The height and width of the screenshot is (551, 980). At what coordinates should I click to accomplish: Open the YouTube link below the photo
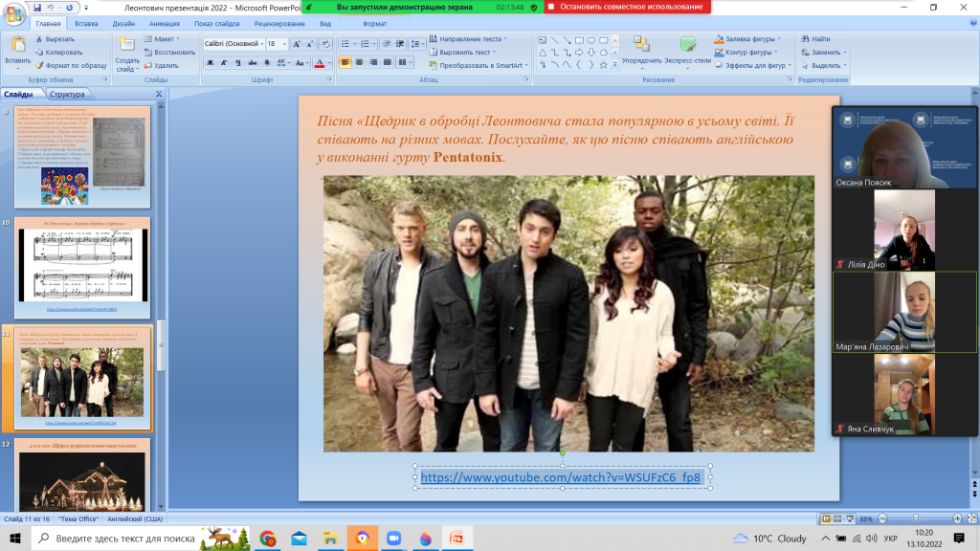tap(561, 476)
